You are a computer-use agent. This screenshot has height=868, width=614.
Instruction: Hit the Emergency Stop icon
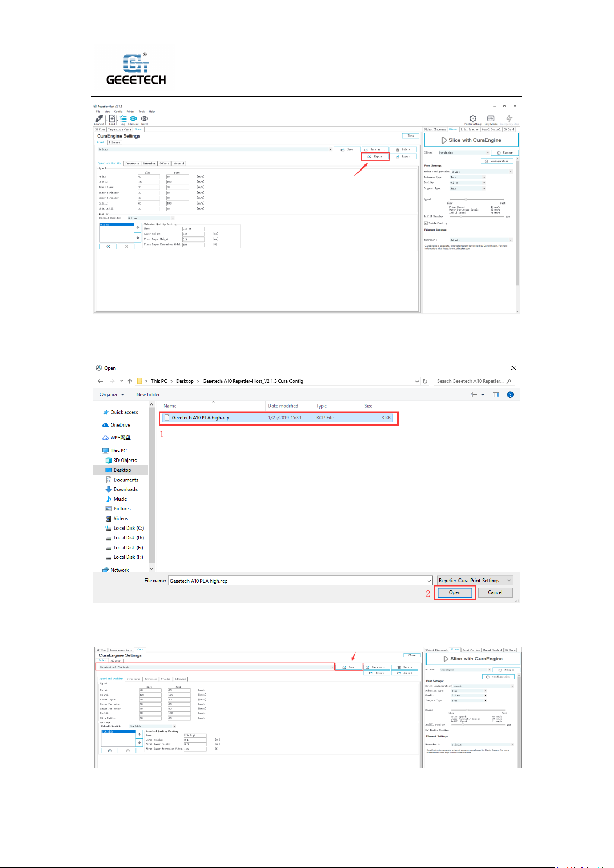[x=509, y=118]
